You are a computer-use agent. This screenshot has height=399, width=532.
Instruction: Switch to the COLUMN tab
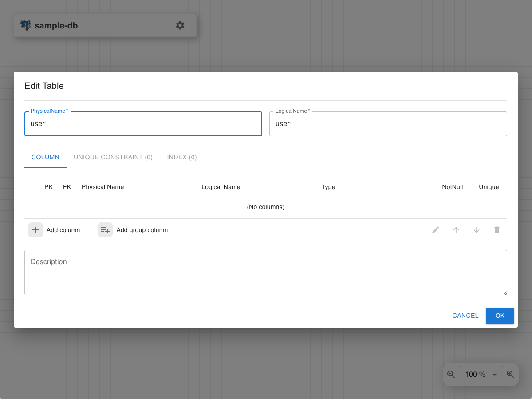point(45,158)
